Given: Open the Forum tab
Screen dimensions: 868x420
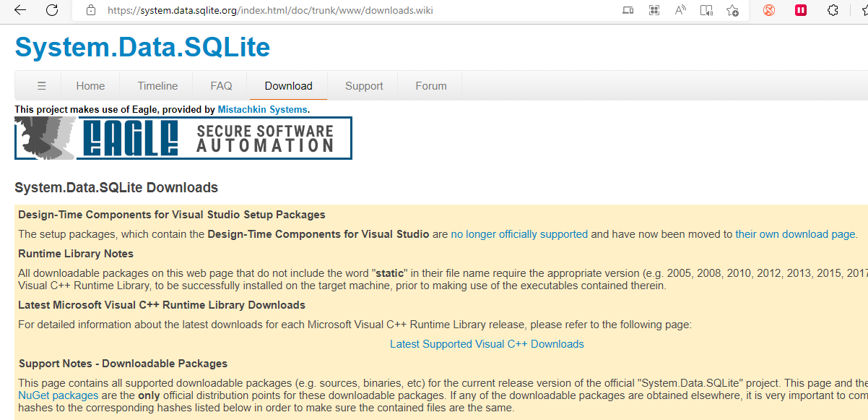Looking at the screenshot, I should [431, 85].
